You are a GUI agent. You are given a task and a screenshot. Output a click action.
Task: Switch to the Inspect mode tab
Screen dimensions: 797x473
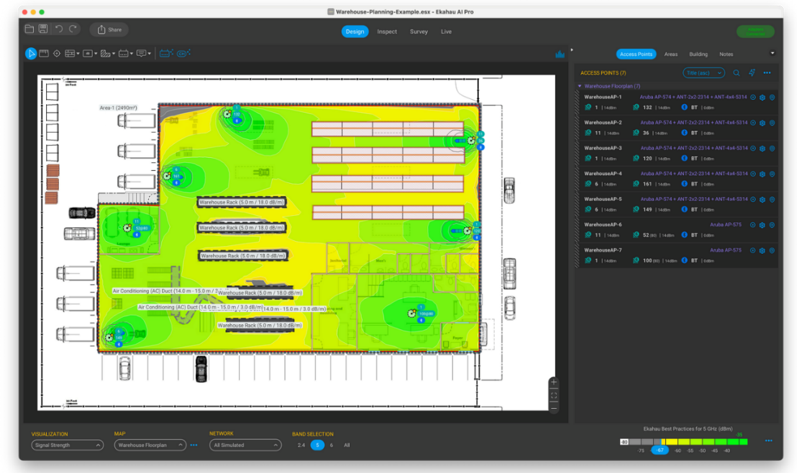[387, 31]
